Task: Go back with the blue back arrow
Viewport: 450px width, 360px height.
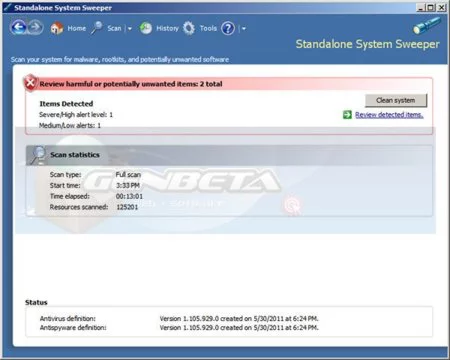Action: click(18, 27)
